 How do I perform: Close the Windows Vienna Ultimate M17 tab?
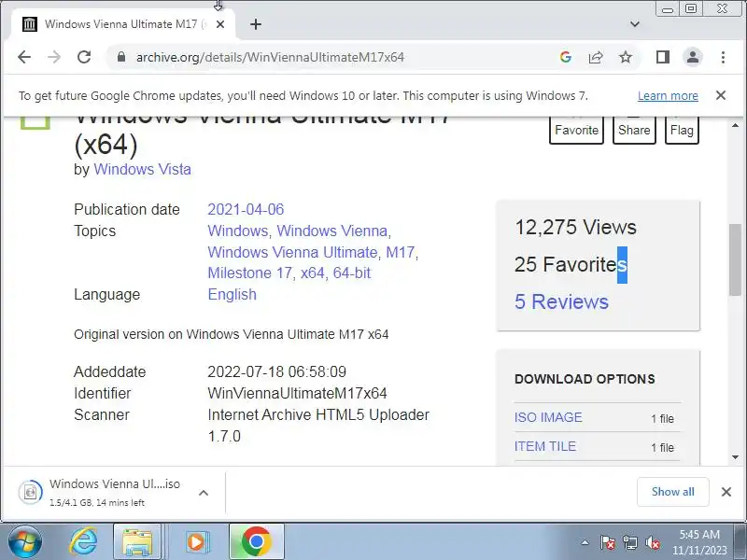click(220, 24)
